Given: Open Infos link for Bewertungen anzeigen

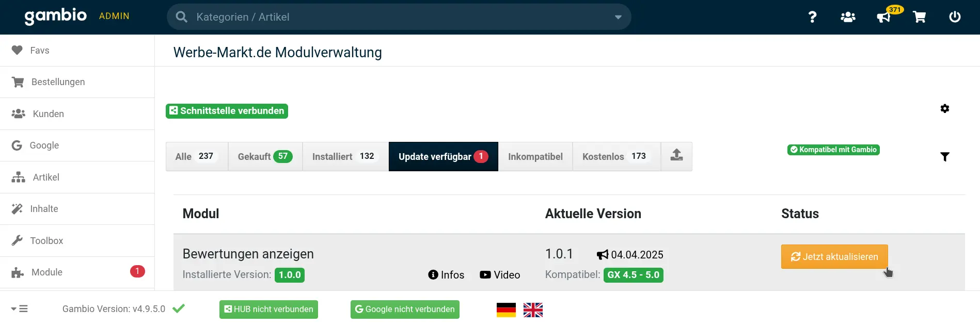Looking at the screenshot, I should 446,275.
